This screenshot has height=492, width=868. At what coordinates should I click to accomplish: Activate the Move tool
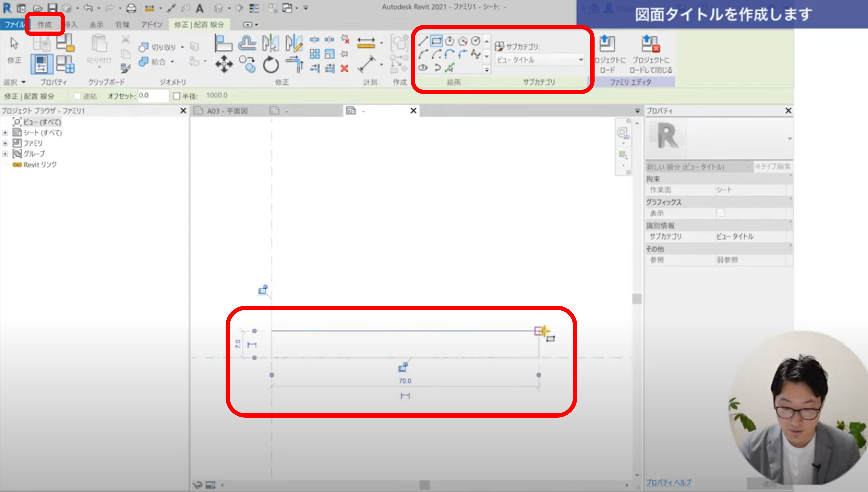click(x=224, y=64)
